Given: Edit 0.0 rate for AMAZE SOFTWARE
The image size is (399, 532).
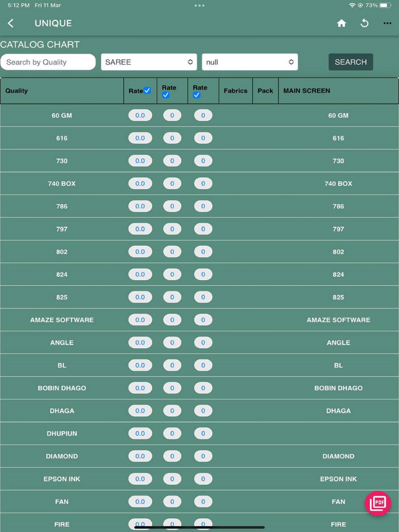Looking at the screenshot, I should pyautogui.click(x=140, y=320).
